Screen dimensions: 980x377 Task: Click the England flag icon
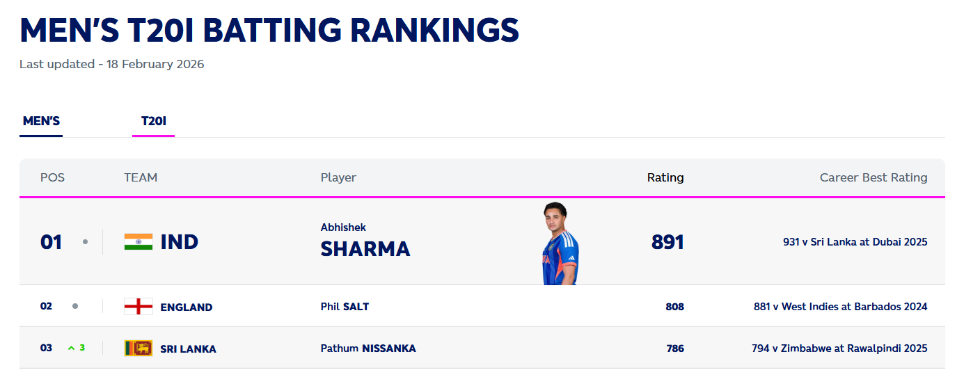tap(139, 307)
